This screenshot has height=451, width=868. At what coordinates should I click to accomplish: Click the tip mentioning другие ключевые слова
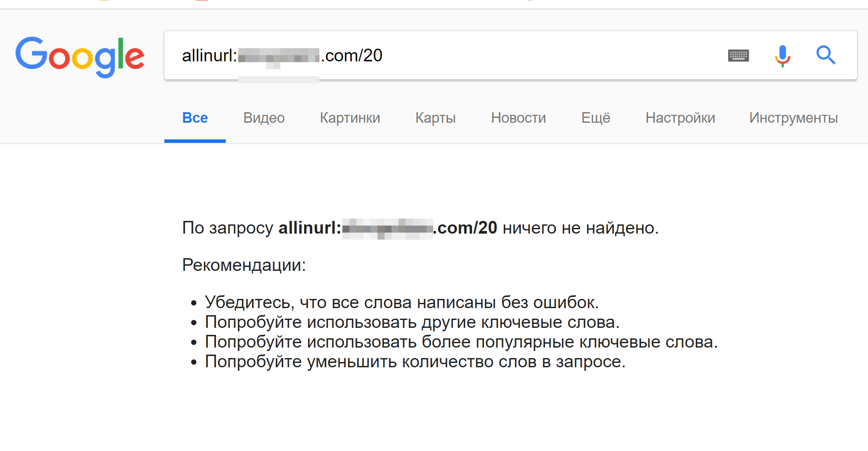[x=412, y=322]
